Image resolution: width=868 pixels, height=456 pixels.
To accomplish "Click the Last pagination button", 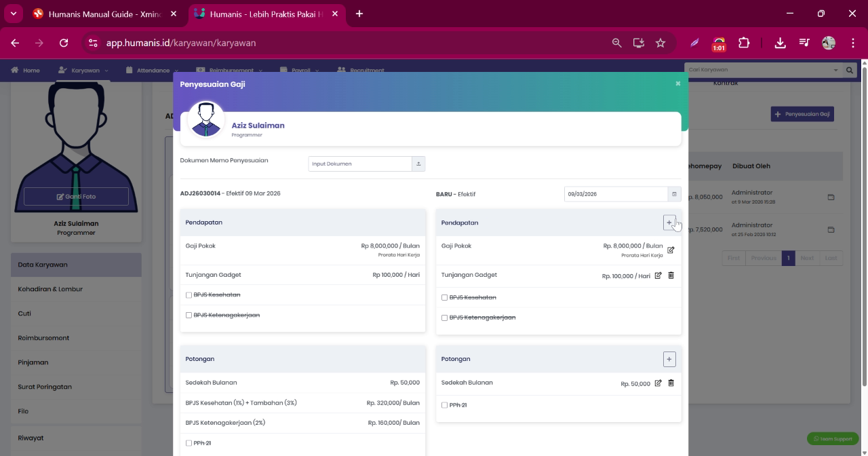I will pos(831,258).
